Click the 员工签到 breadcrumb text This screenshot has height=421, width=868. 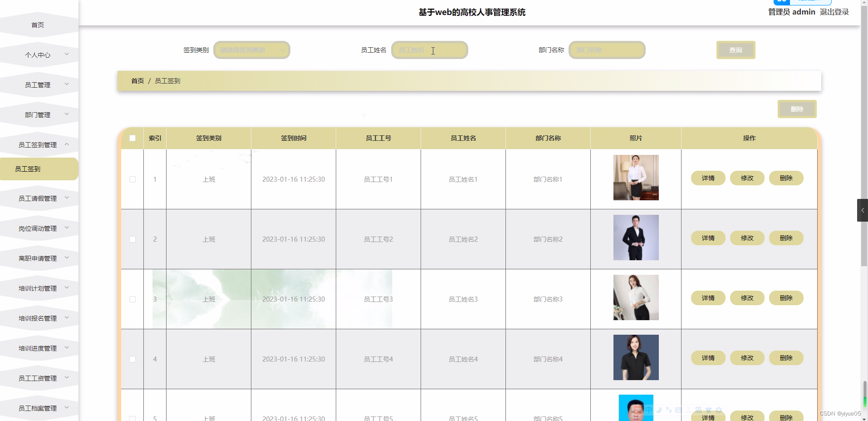click(x=167, y=81)
